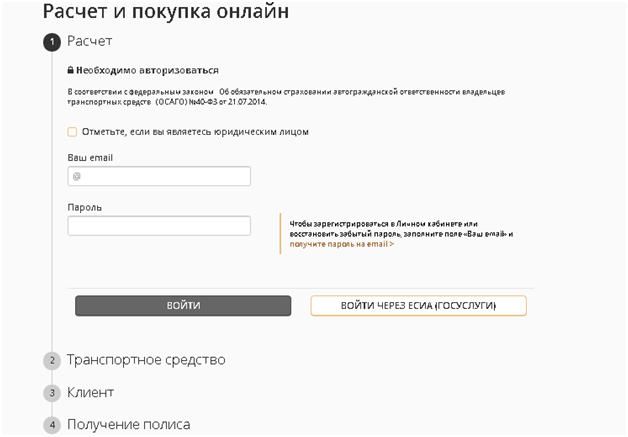Click the step 2 number circle

(x=51, y=360)
